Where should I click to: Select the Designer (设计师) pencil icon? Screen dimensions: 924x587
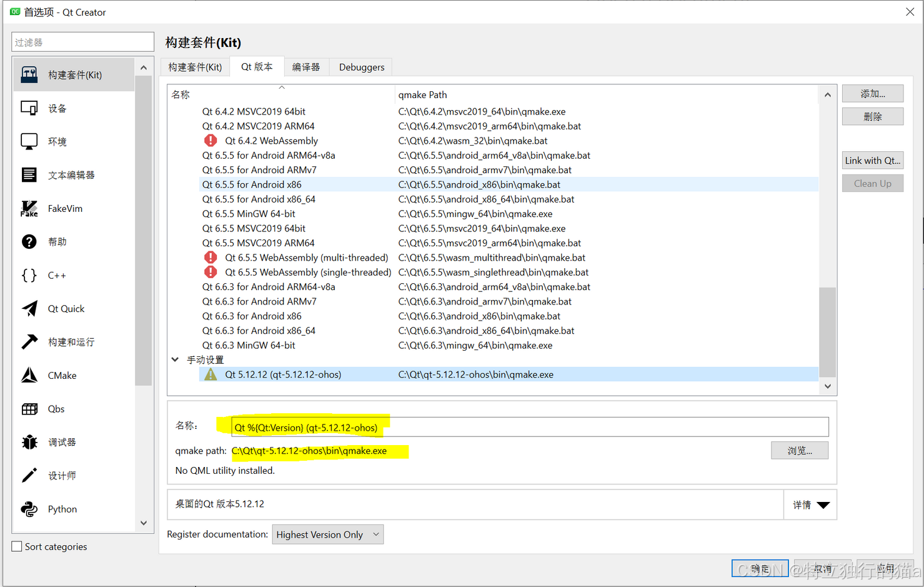[29, 476]
